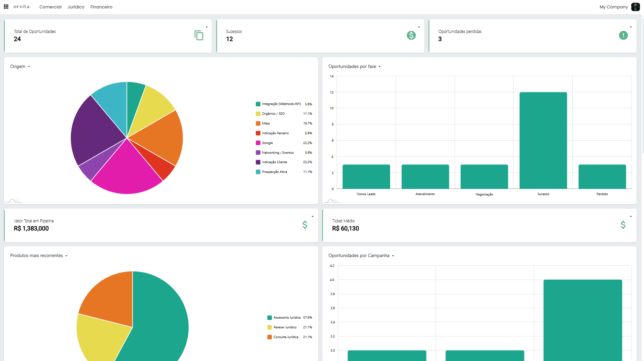This screenshot has width=644, height=361.
Task: Open the user avatar menu
Action: click(x=635, y=7)
